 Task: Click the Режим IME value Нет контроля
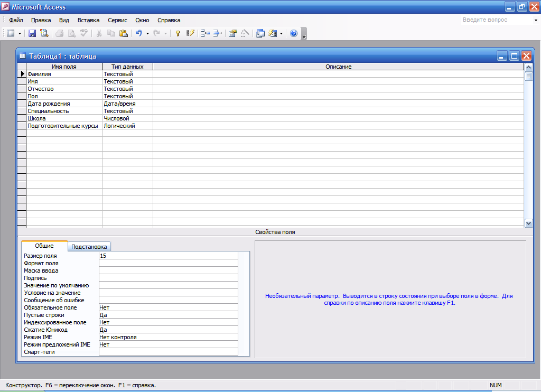click(169, 337)
